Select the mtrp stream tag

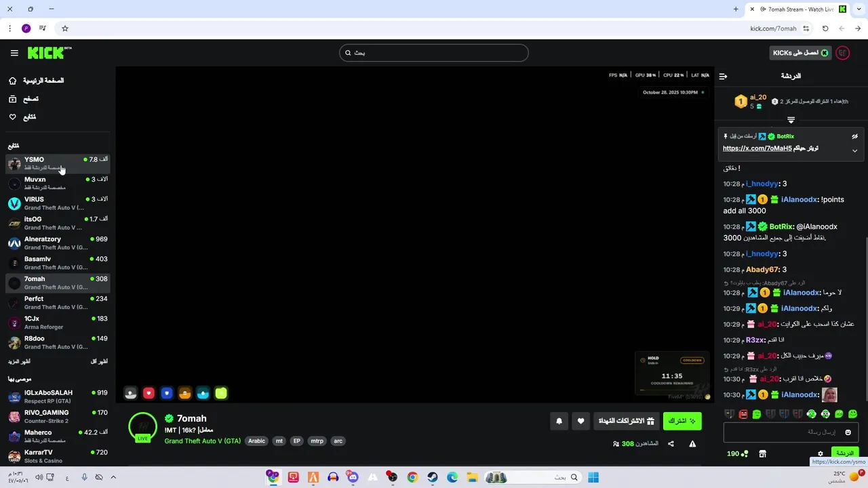317,441
